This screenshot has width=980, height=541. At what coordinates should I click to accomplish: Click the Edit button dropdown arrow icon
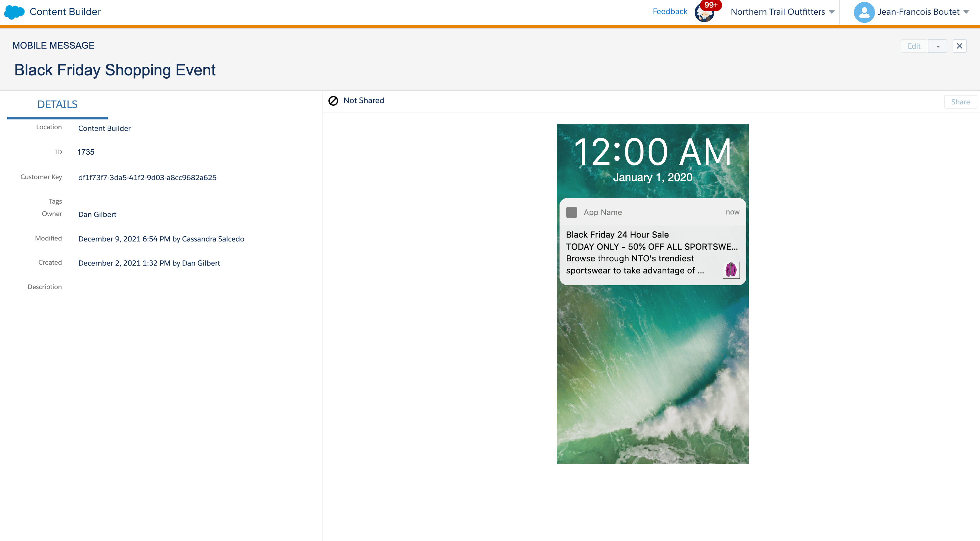tap(937, 45)
